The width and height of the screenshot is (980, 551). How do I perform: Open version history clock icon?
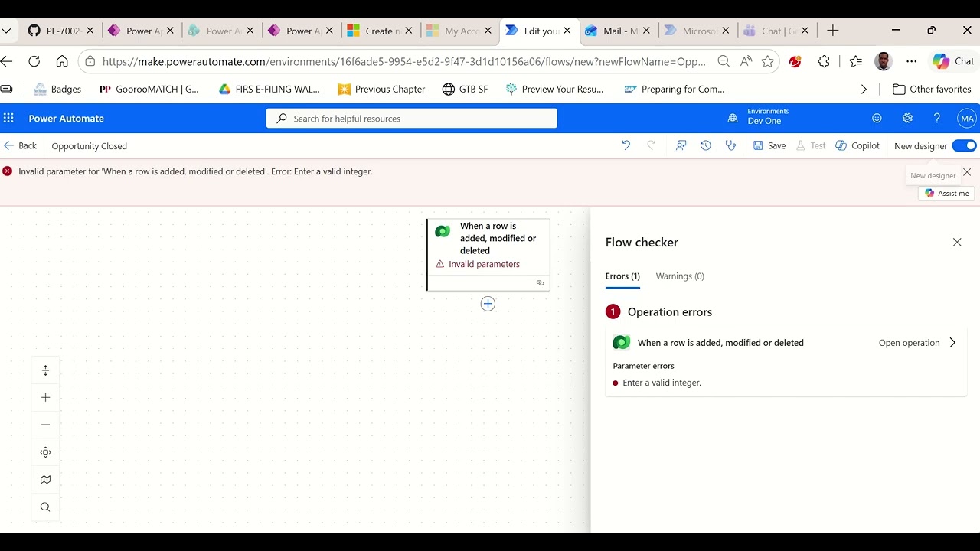[x=706, y=145]
